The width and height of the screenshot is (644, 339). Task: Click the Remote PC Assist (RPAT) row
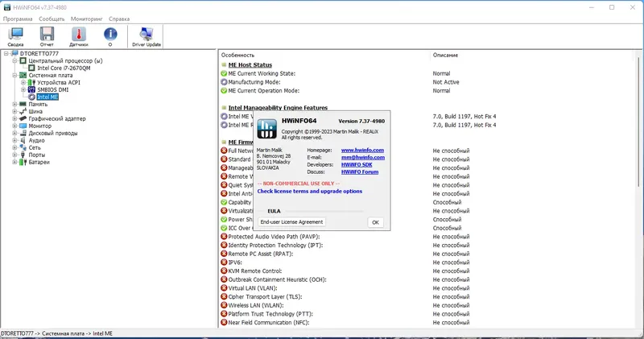click(427, 254)
